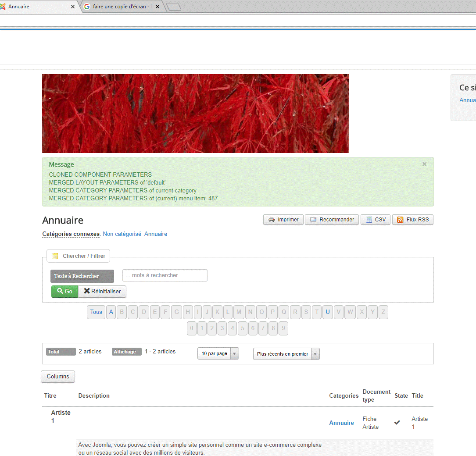Image resolution: width=476 pixels, height=456 pixels.
Task: Open the Annuaire category link in table
Action: [x=341, y=423]
